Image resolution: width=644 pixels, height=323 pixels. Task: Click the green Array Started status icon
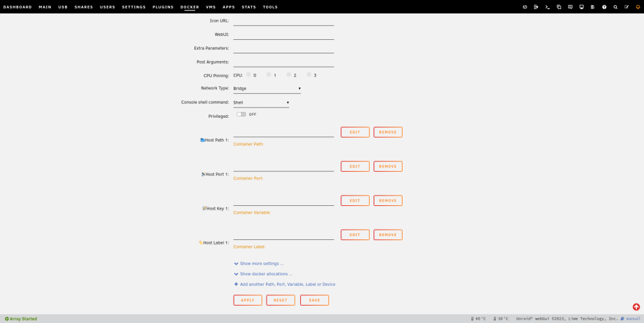click(6, 319)
